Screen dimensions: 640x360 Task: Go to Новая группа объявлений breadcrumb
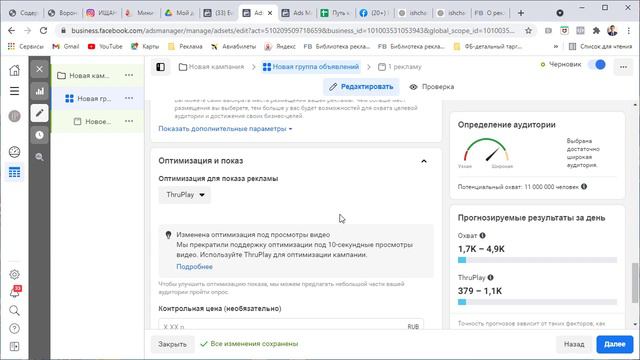click(311, 67)
